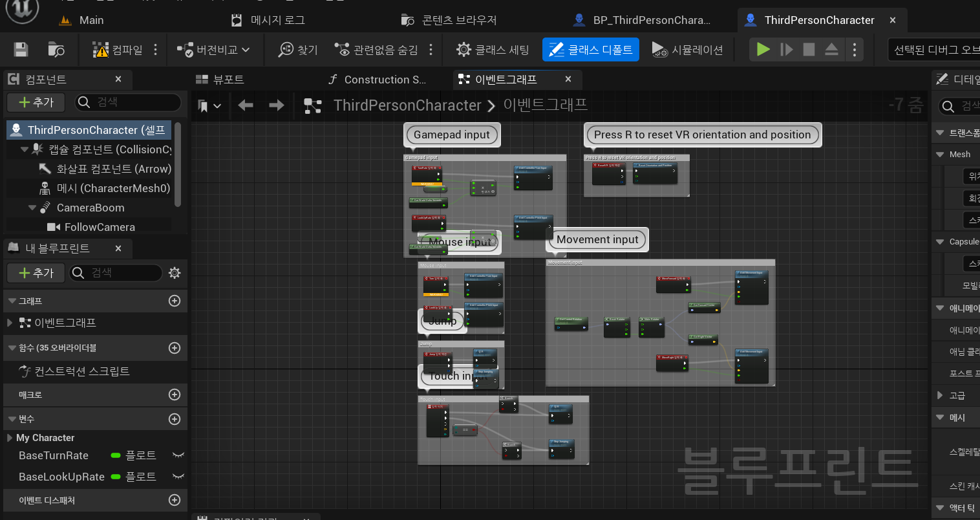Click 추가 button in 컴포넌트 panel
The image size is (980, 520).
(36, 102)
